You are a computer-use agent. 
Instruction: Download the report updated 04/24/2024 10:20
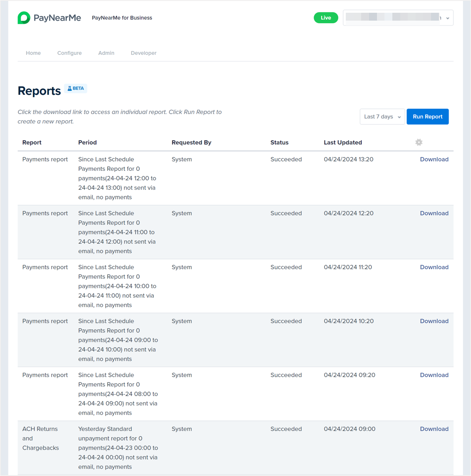click(434, 321)
